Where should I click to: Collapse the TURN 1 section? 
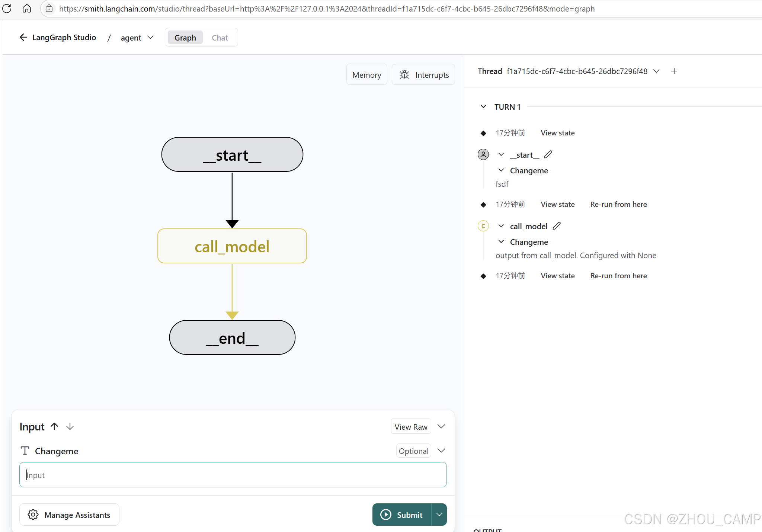coord(483,107)
